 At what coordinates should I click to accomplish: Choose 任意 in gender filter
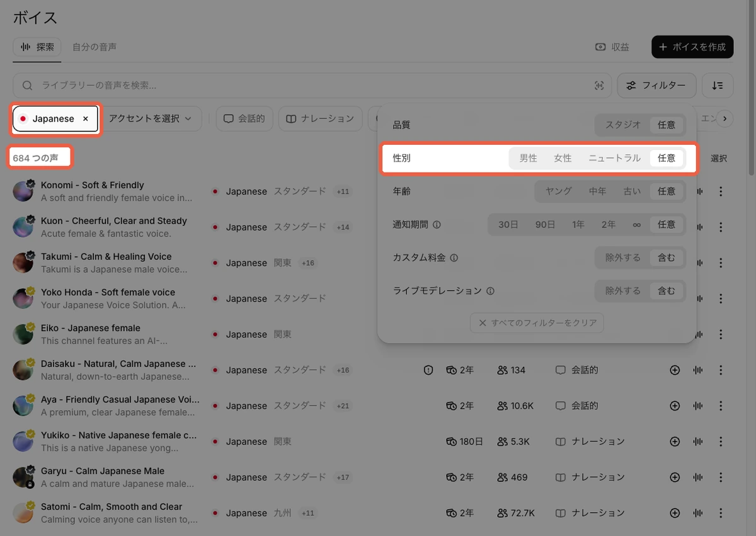(x=667, y=158)
